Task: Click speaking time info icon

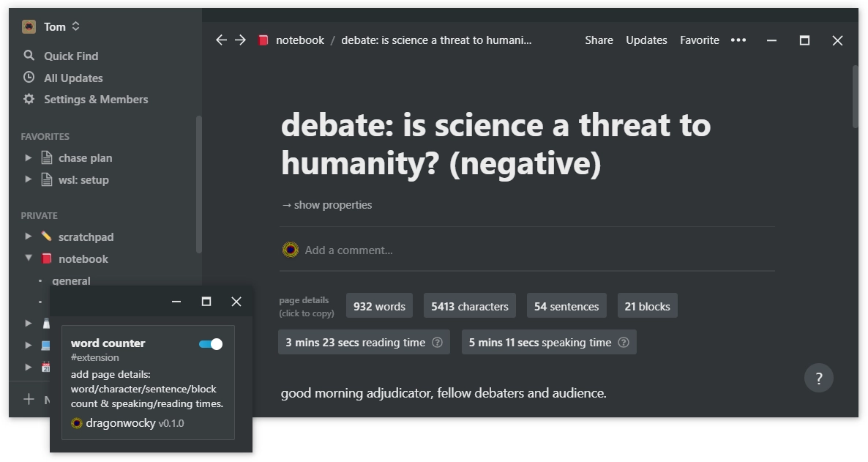Action: coord(623,343)
